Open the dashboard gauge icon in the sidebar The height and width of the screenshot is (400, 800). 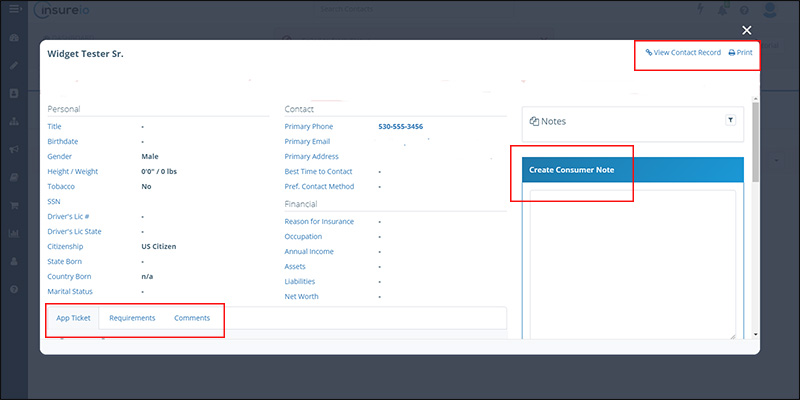pyautogui.click(x=14, y=38)
